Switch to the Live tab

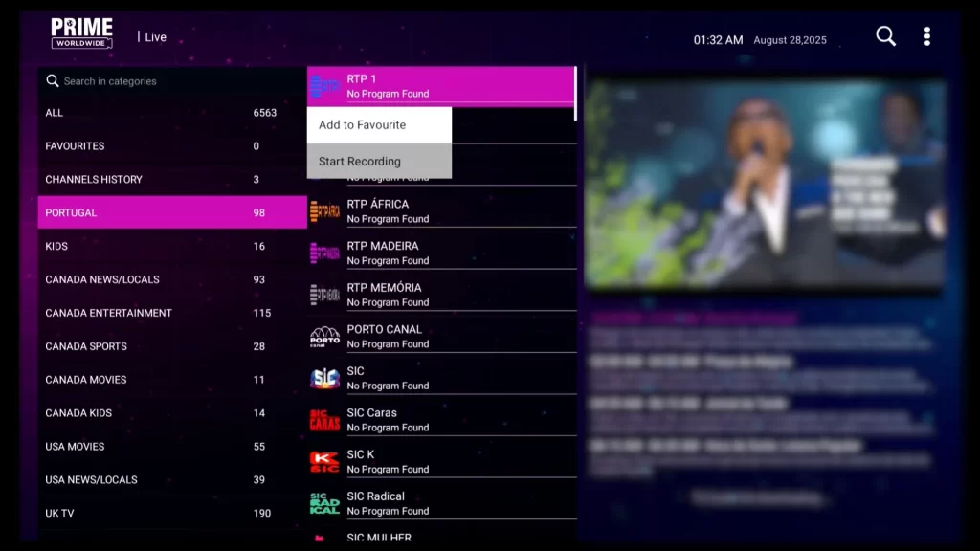click(155, 36)
